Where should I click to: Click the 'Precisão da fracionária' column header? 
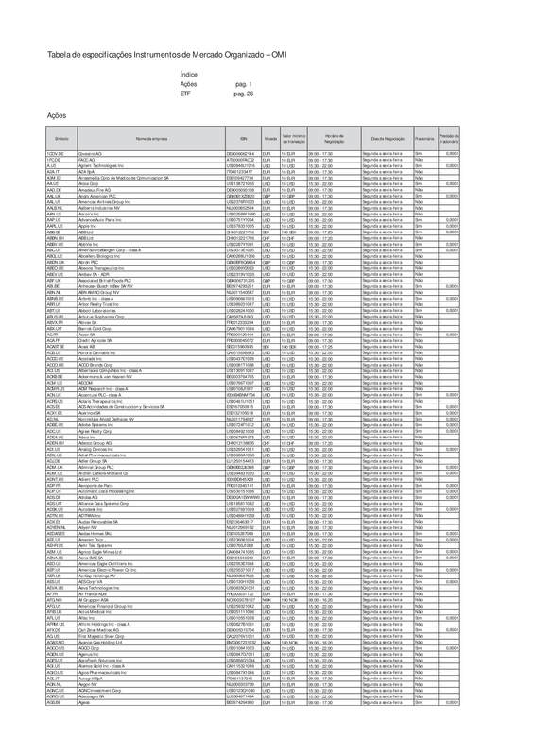449,138
